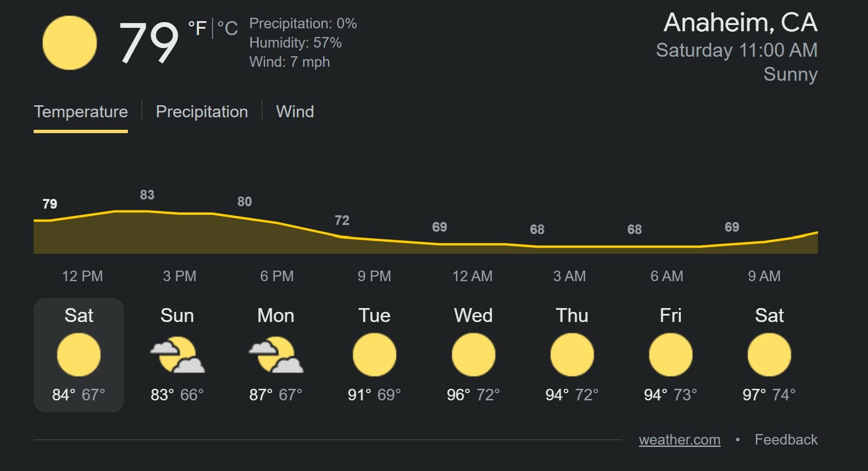868x471 pixels.
Task: Click Thursday's sunny forecast icon
Action: 572,355
